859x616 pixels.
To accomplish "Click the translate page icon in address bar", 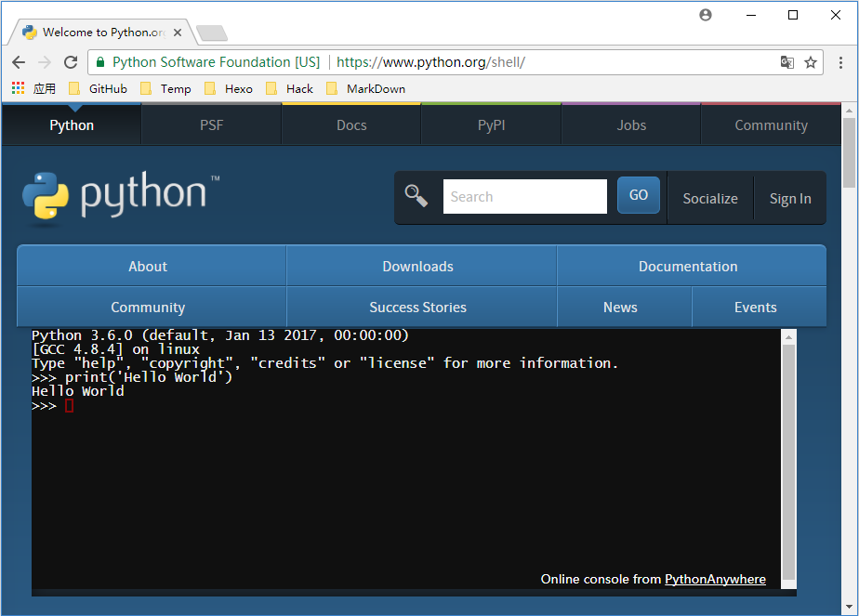I will pyautogui.click(x=787, y=62).
